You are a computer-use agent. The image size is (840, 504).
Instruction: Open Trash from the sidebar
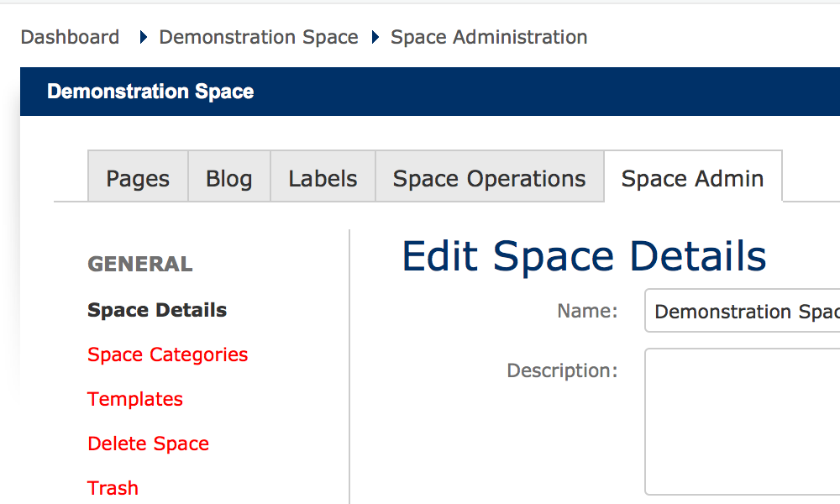click(x=113, y=488)
